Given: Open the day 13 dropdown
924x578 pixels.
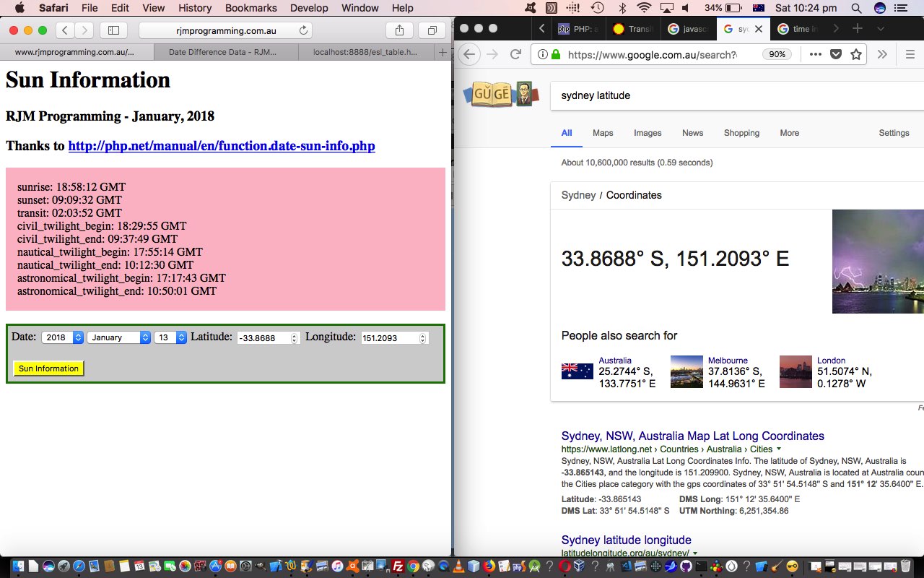Looking at the screenshot, I should 170,337.
